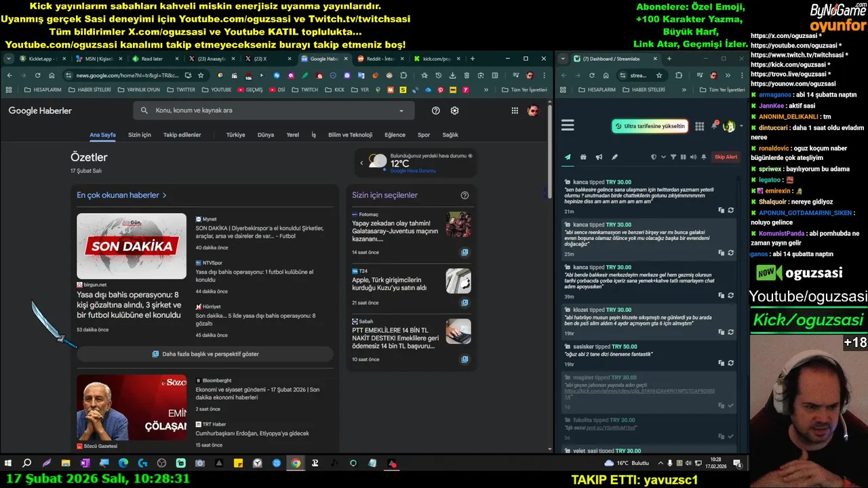Screen dimensions: 868x488
Task: Switch to Kicklet.app browser tab
Action: pyautogui.click(x=41, y=59)
